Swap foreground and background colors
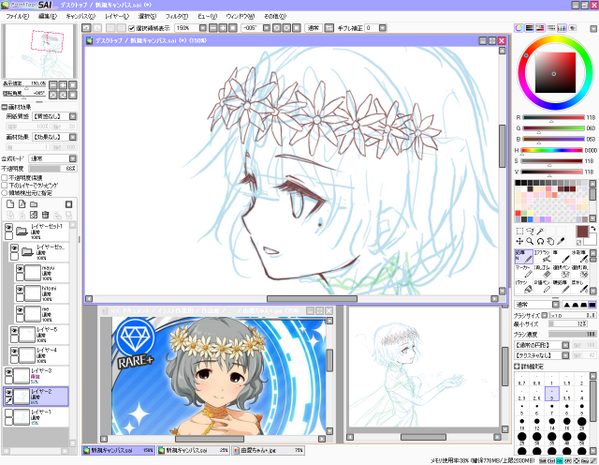This screenshot has width=599, height=465. [x=593, y=228]
